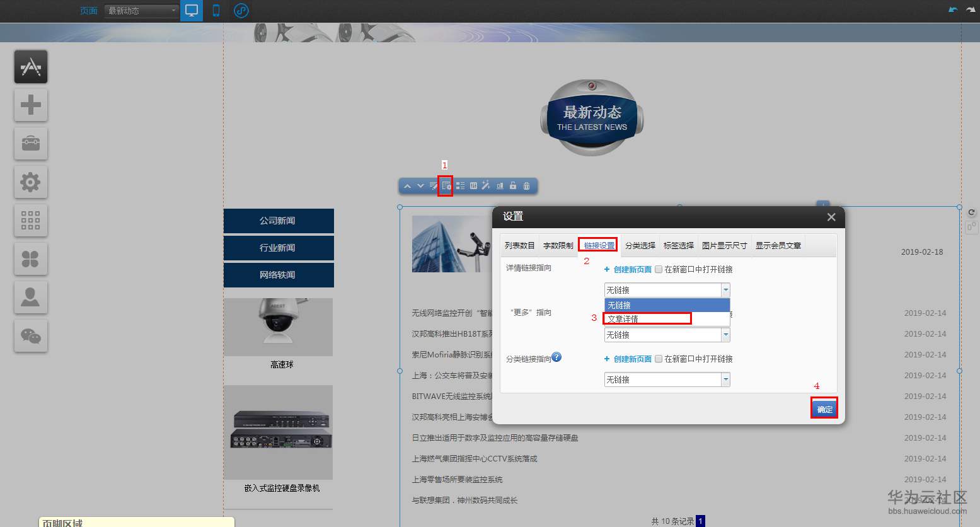Click the desktop preview icon in top bar
Viewport: 980px width, 527px height.
[x=191, y=10]
